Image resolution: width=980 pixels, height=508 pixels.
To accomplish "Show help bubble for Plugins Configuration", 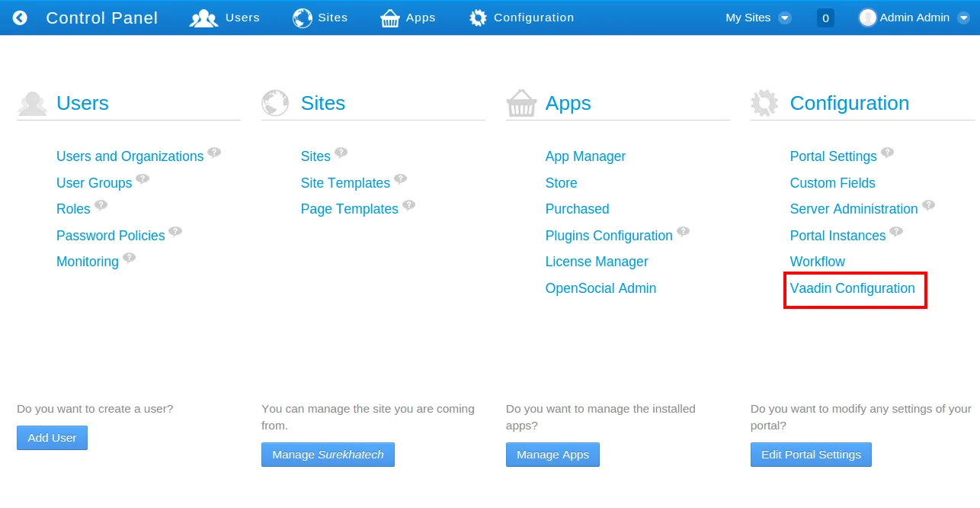I will pos(683,232).
